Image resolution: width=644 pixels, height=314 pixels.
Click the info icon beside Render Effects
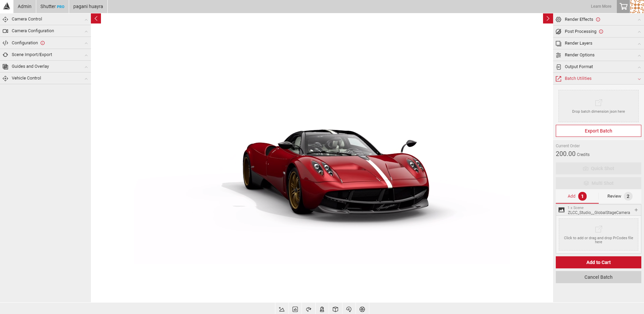click(x=598, y=19)
